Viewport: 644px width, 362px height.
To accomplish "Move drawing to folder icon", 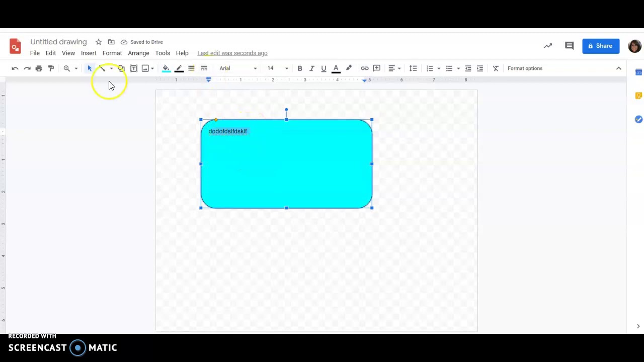I will [x=111, y=42].
